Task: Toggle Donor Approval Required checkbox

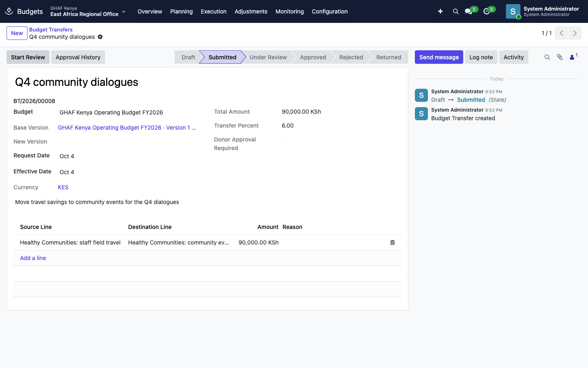Action: [285, 139]
